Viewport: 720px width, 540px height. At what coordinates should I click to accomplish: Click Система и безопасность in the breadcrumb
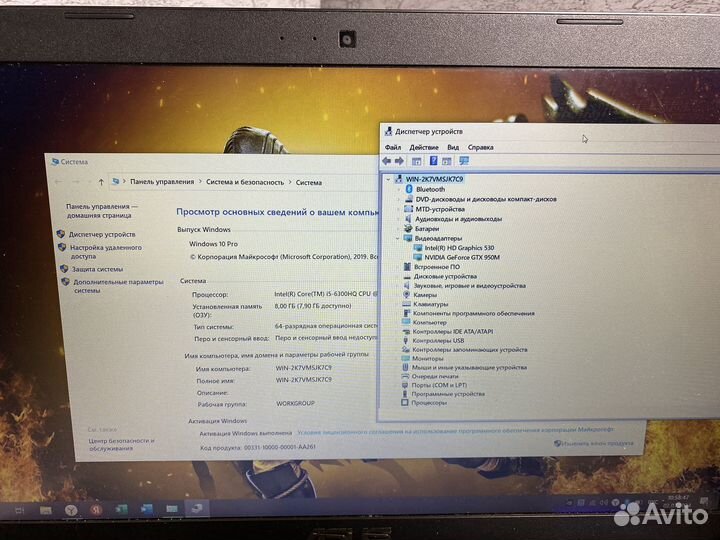pyautogui.click(x=245, y=182)
